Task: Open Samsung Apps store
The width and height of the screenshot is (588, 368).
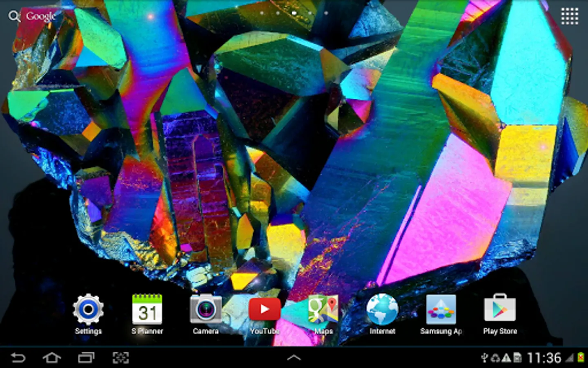Action: [441, 314]
